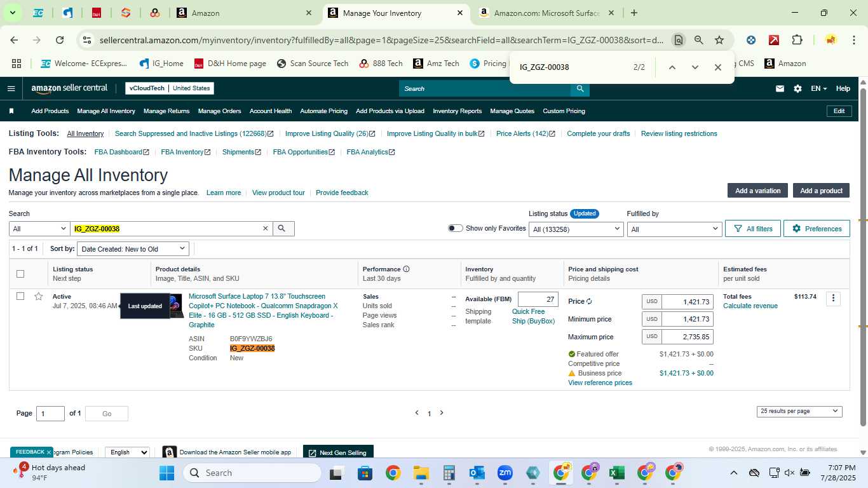Open Account Health menu item
The image size is (868, 488).
point(271,111)
